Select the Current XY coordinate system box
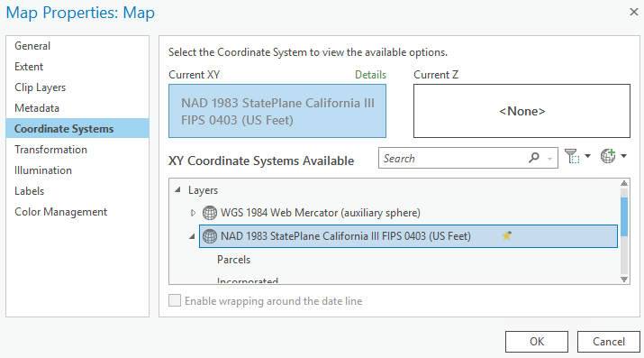The width and height of the screenshot is (644, 358). pyautogui.click(x=277, y=111)
